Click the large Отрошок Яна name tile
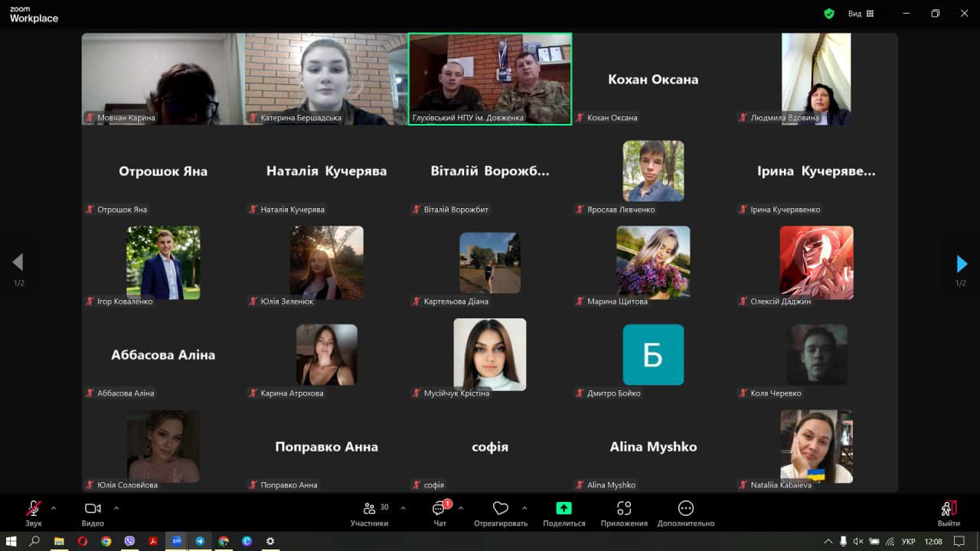 pos(163,171)
